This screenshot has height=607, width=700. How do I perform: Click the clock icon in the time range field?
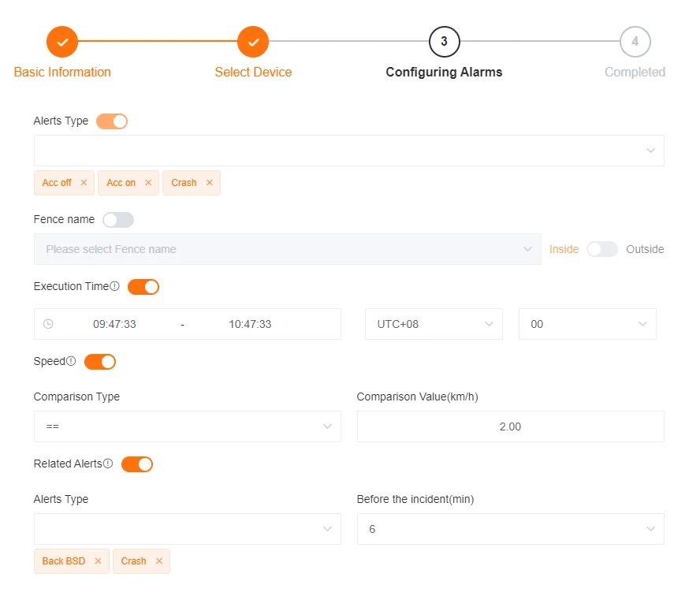[47, 323]
